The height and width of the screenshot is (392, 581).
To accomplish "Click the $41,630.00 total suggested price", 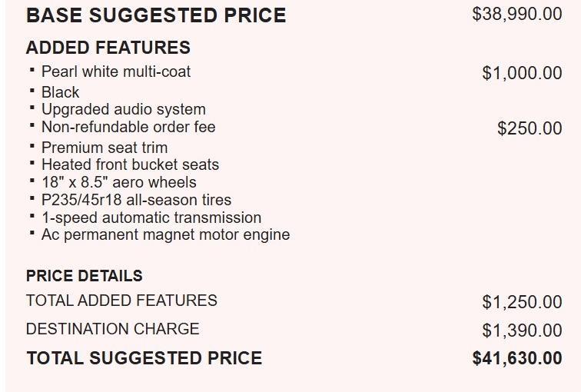I will 517,358.
